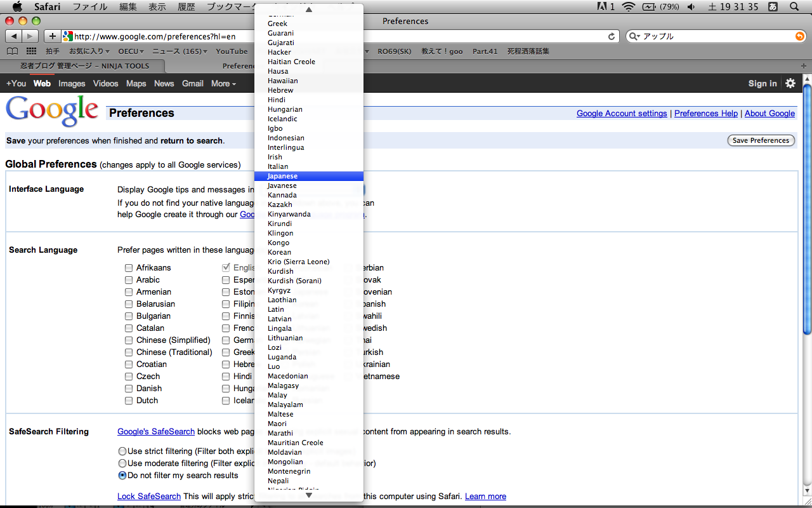812x508 pixels.
Task: Go forward to the next page
Action: click(30, 36)
